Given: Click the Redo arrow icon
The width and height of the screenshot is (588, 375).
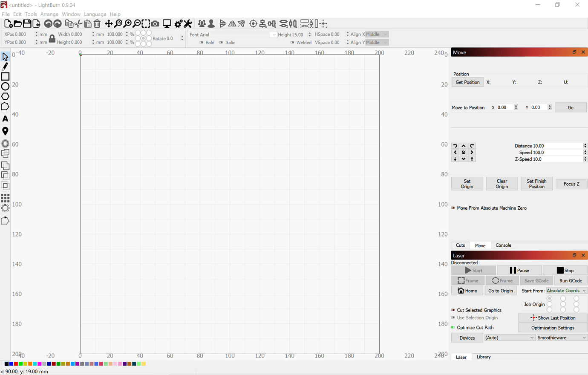Looking at the screenshot, I should pos(58,24).
